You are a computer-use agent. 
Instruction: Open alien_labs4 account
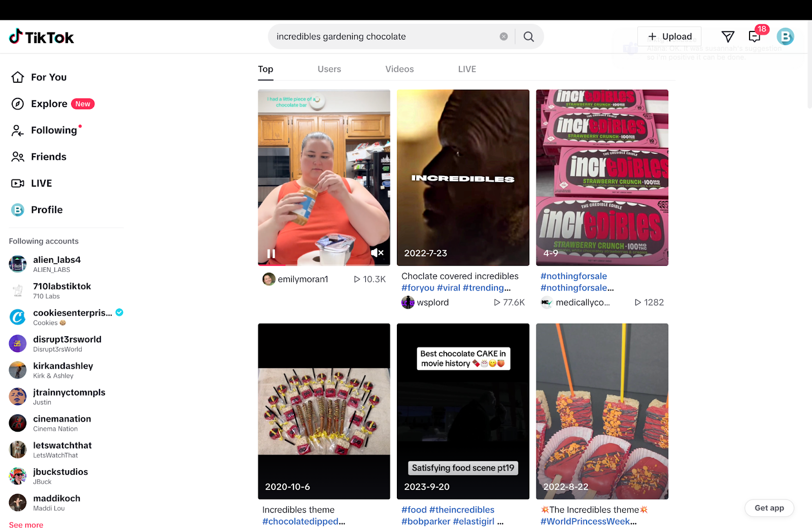click(x=66, y=264)
